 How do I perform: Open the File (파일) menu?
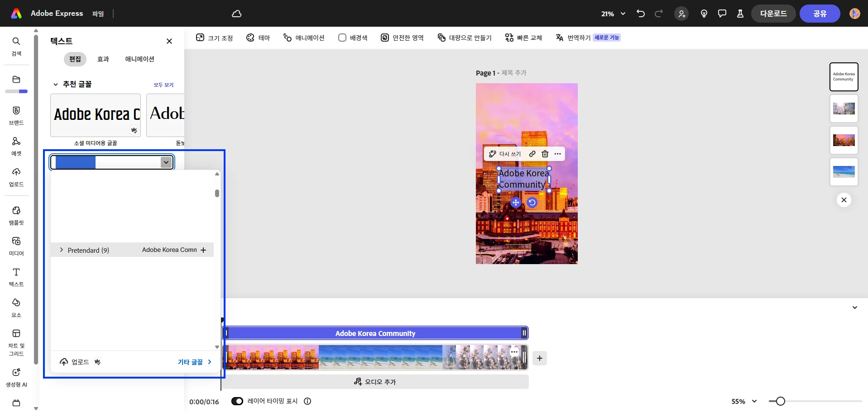pyautogui.click(x=98, y=14)
